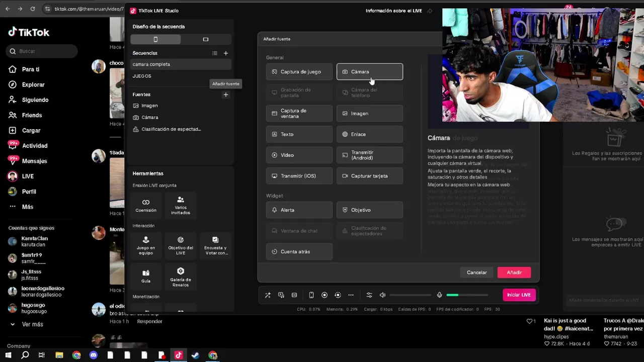Open the Galería de Regalos tool

point(181,276)
